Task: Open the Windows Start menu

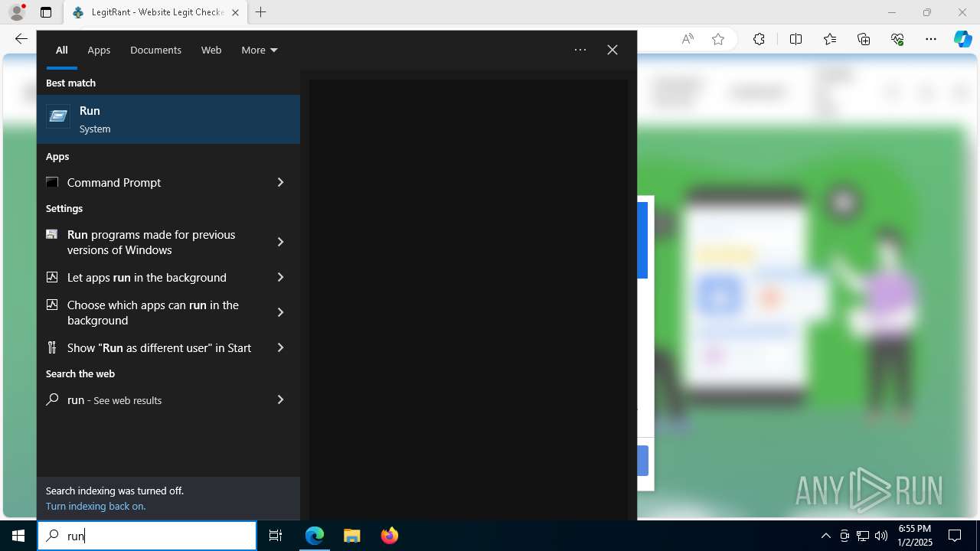Action: coord(18,536)
